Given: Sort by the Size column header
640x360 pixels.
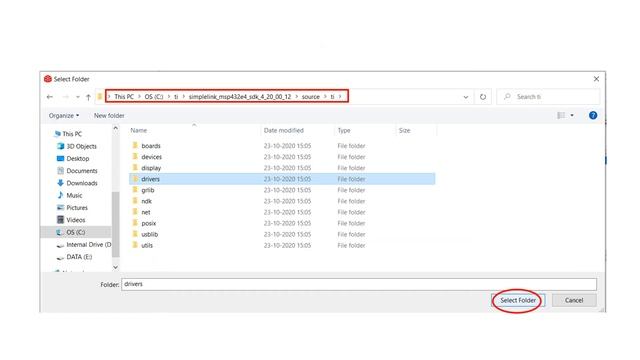Looking at the screenshot, I should tap(404, 130).
